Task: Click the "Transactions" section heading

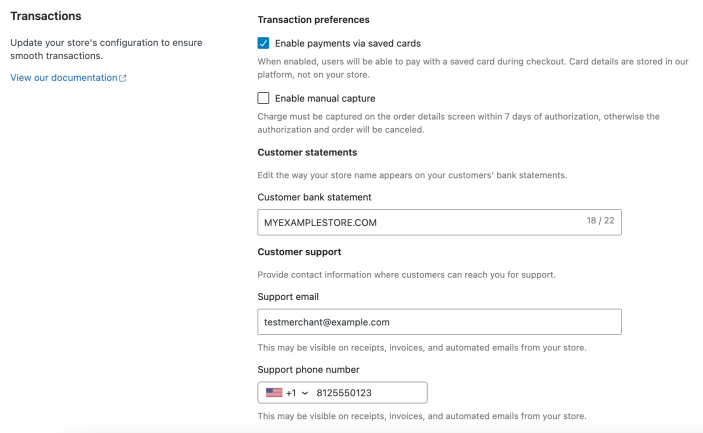Action: coord(46,16)
